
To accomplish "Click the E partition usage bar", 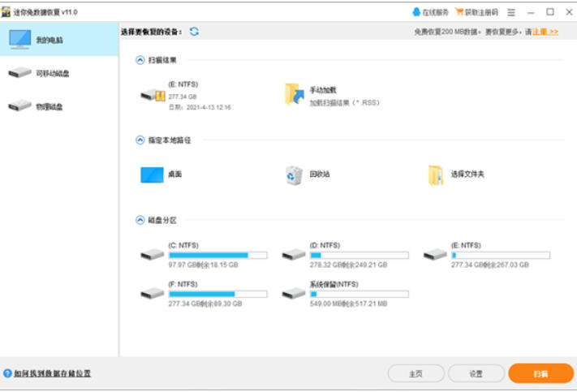I will [501, 255].
